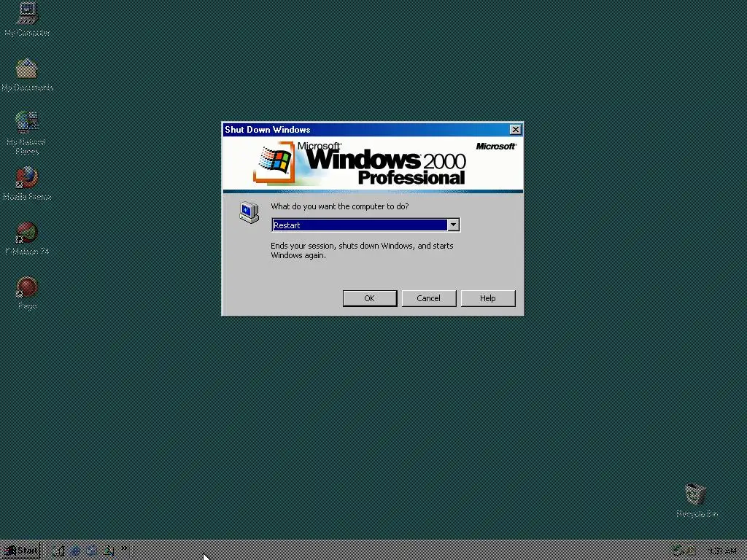Click the Help button in dialog
Screen dimensions: 747x560
coord(488,298)
